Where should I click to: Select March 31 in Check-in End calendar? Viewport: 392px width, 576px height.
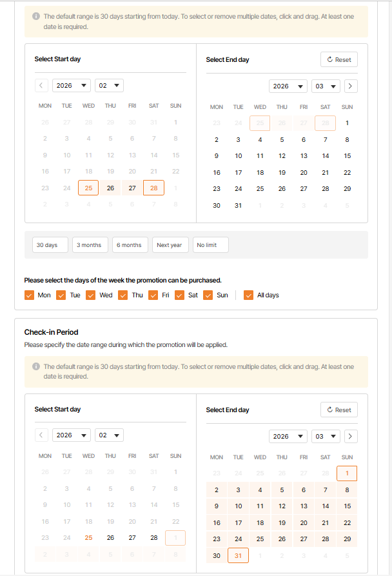239,555
